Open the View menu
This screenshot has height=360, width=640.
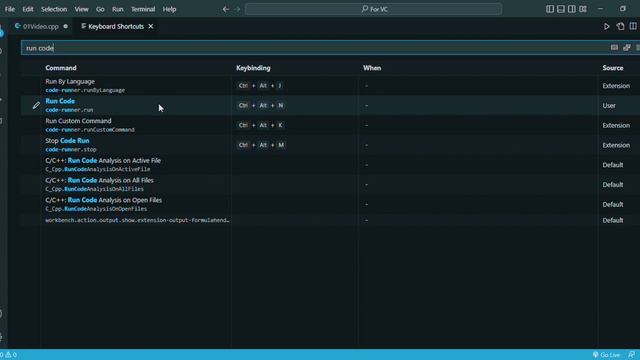[x=81, y=9]
